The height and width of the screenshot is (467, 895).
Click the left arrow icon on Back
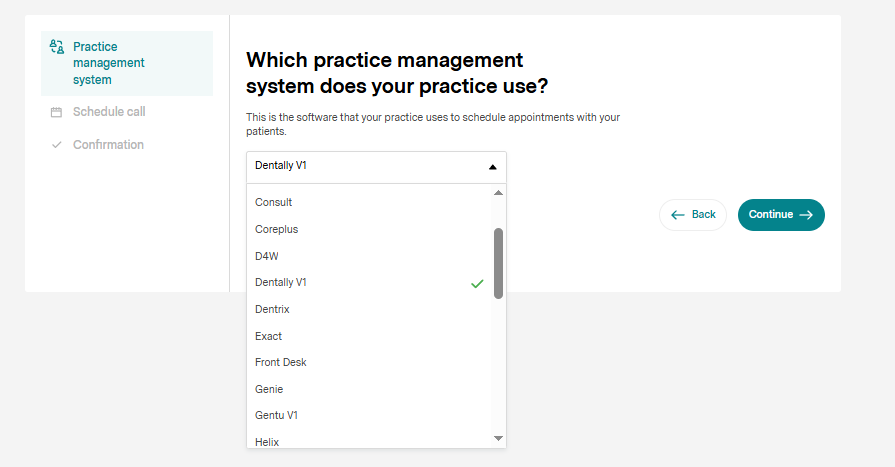click(x=678, y=215)
